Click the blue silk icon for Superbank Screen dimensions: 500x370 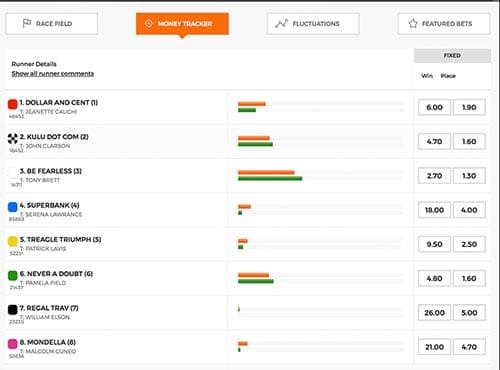pyautogui.click(x=13, y=207)
